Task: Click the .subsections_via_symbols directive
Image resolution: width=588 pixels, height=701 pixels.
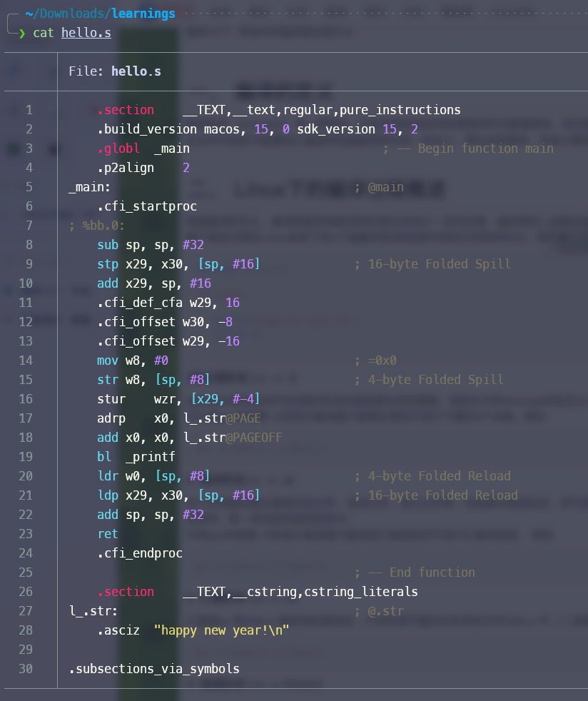Action: click(x=154, y=669)
